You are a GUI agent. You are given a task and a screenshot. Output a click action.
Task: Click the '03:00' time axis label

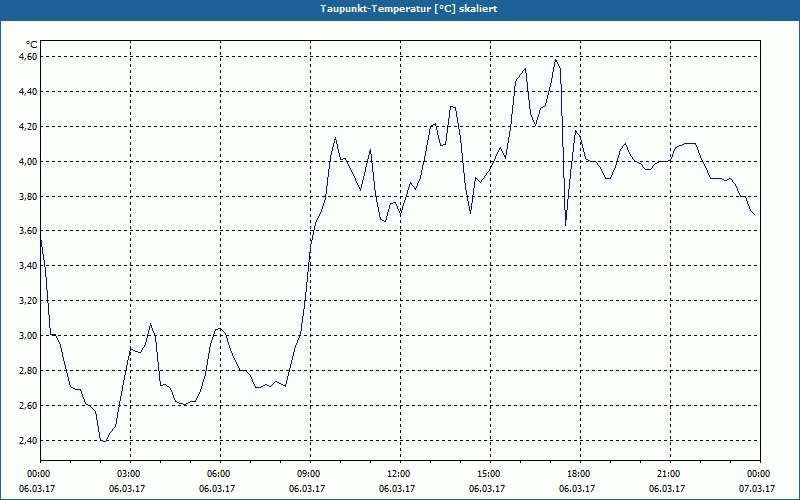[x=128, y=474]
